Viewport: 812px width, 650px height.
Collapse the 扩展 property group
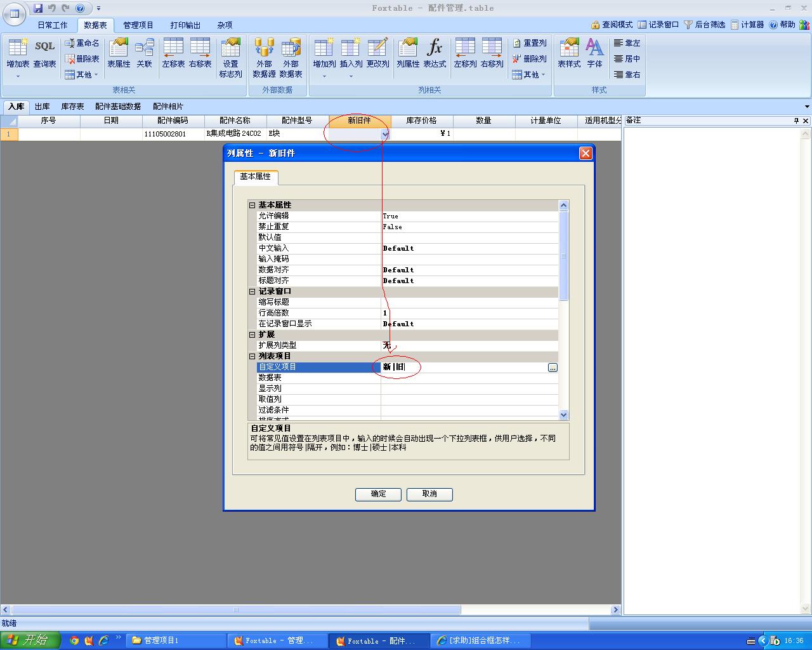(x=252, y=335)
